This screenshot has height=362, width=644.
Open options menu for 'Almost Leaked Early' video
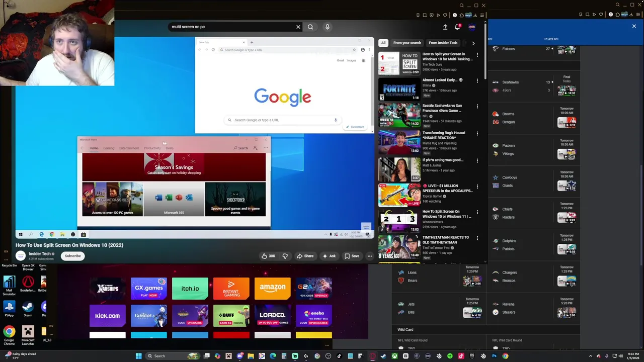(x=477, y=80)
